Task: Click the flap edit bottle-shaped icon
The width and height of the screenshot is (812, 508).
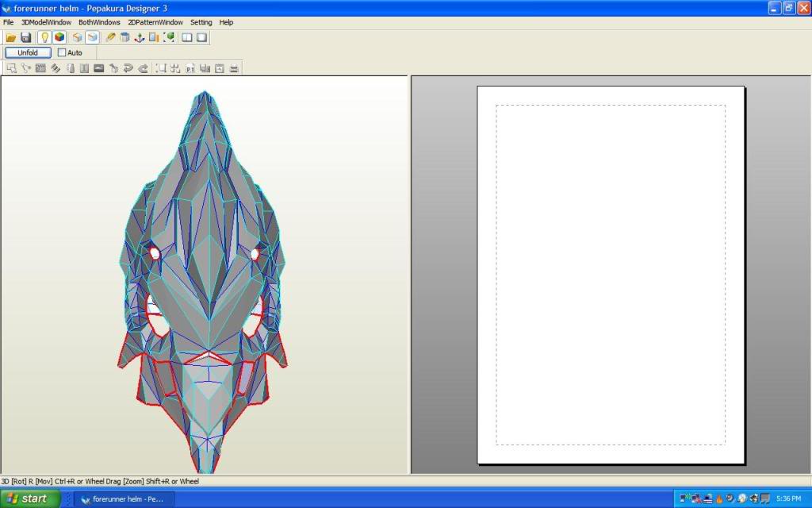Action: pyautogui.click(x=71, y=68)
